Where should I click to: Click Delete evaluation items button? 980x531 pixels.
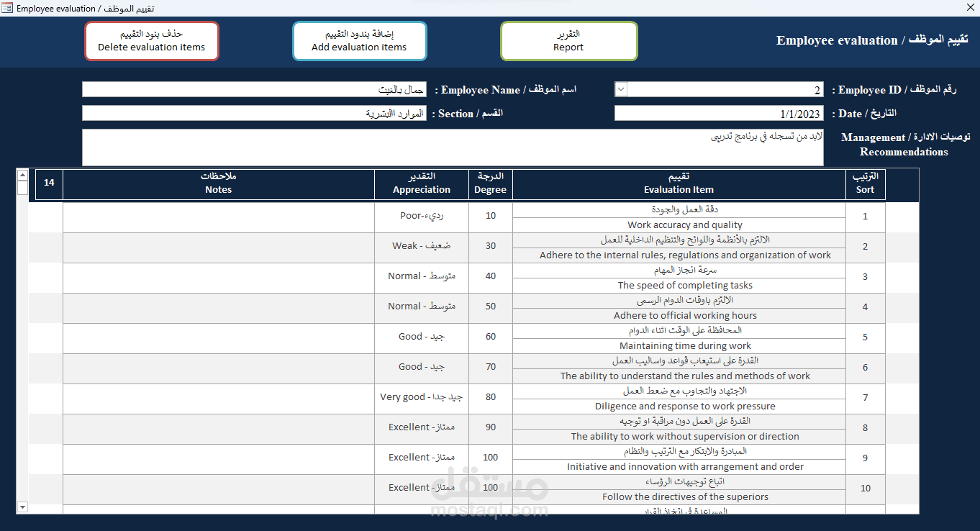click(x=152, y=41)
